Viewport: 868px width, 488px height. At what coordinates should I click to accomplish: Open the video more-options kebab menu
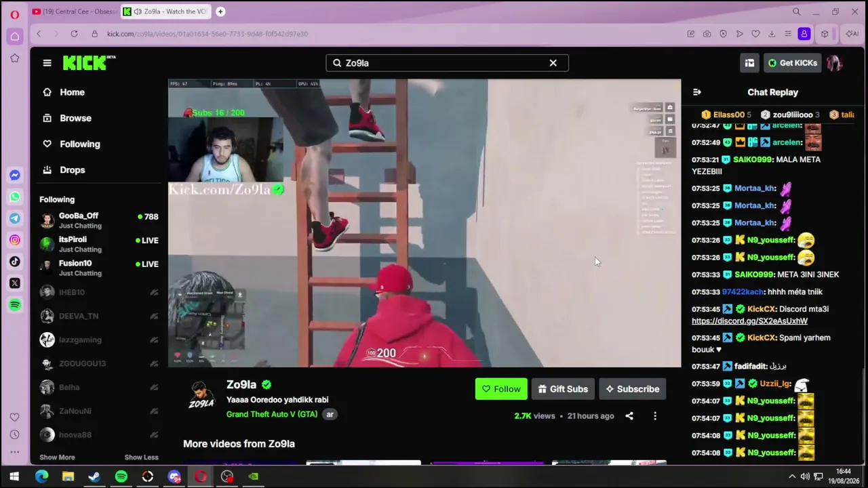tap(655, 416)
